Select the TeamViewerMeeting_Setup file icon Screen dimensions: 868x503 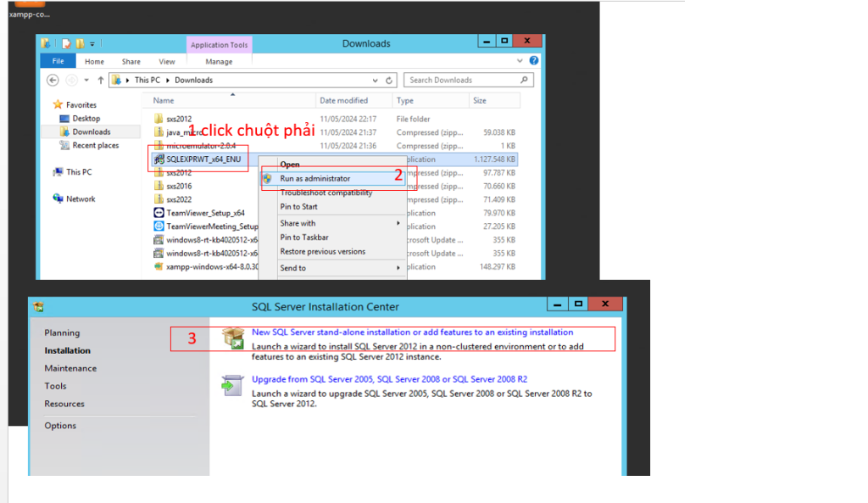pyautogui.click(x=159, y=226)
